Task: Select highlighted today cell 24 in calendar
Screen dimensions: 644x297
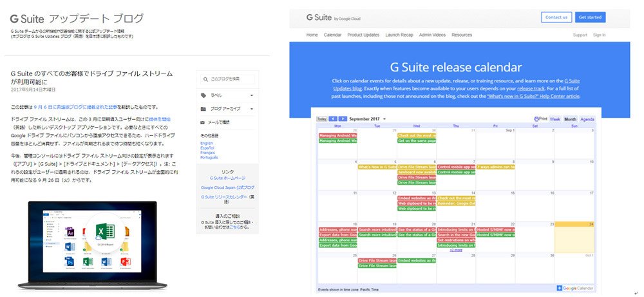Action: pos(574,238)
